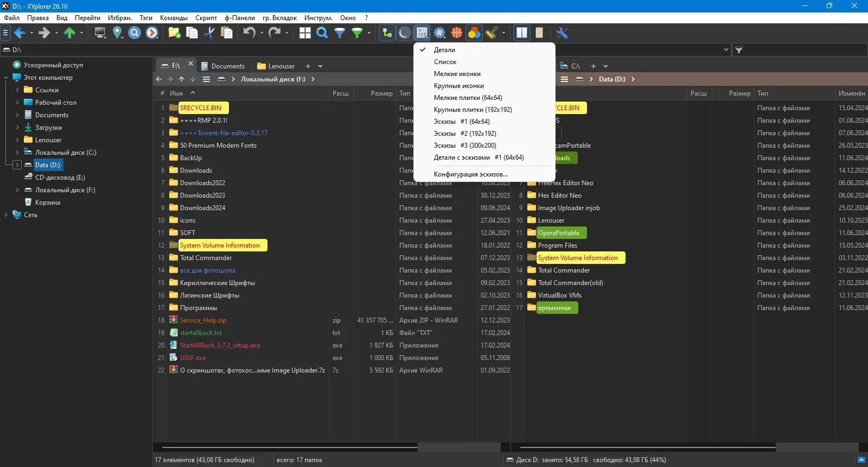The image size is (868, 467).
Task: Click Локальный диск (F:) breadcrumb
Action: click(273, 79)
